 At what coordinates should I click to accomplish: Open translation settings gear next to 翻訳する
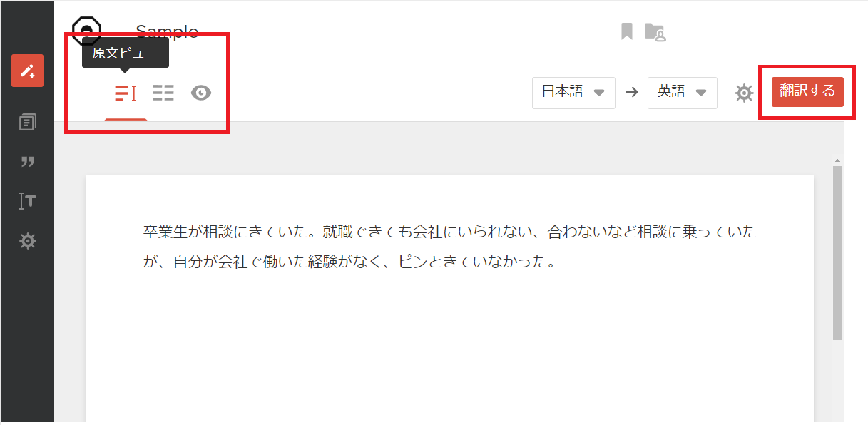pos(744,93)
